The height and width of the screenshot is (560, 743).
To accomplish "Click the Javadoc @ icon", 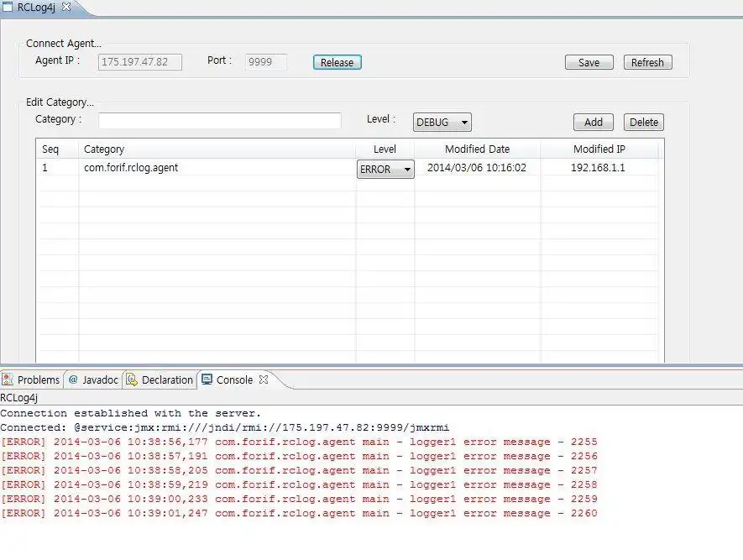I will tap(73, 379).
